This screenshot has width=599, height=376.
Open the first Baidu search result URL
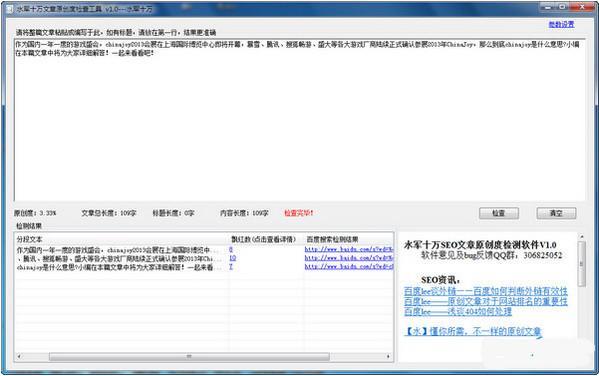click(348, 250)
